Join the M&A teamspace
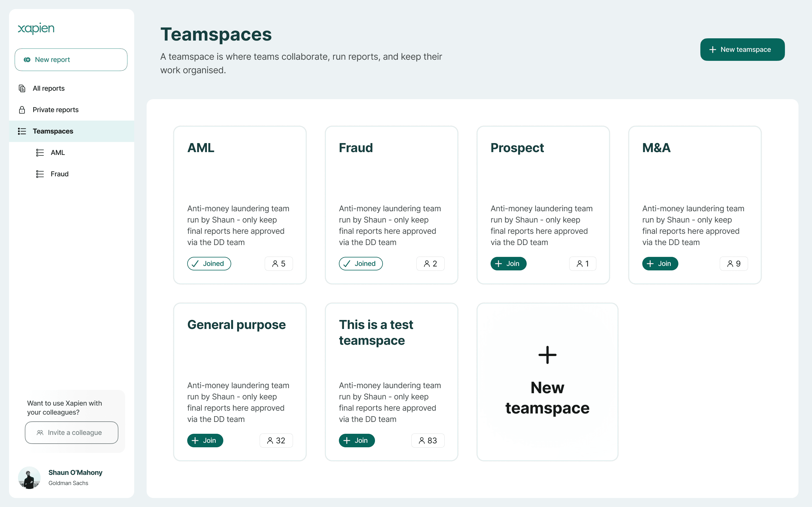Viewport: 812px width, 507px height. click(x=660, y=264)
